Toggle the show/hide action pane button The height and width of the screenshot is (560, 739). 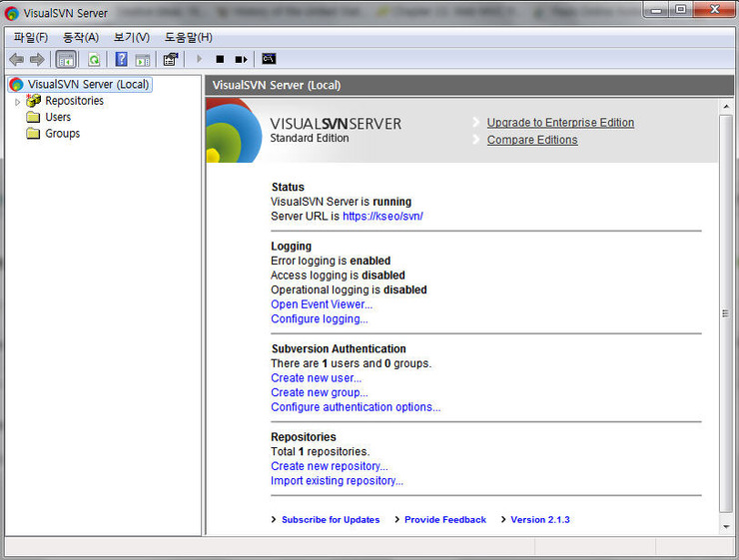(143, 60)
